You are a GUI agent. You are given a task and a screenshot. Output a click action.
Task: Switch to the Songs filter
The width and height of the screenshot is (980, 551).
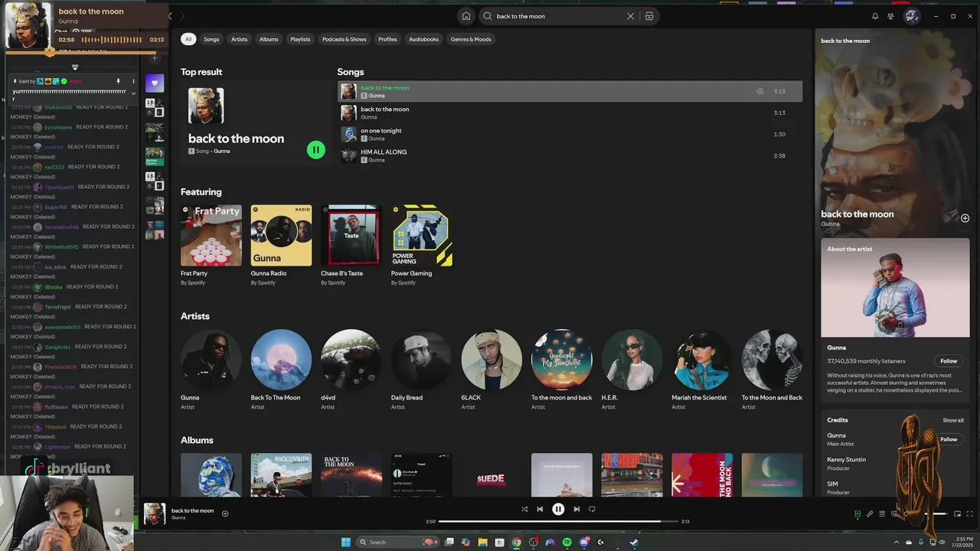(x=211, y=39)
